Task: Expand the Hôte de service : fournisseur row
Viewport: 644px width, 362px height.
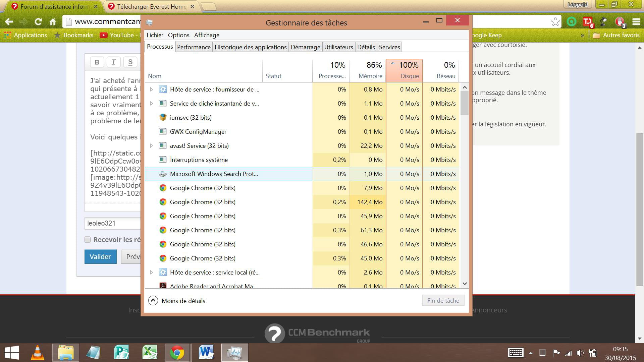Action: [x=151, y=89]
